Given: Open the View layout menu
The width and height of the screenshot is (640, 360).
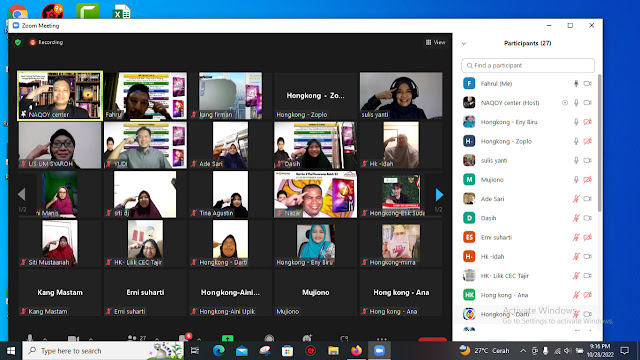Looking at the screenshot, I should click(436, 42).
